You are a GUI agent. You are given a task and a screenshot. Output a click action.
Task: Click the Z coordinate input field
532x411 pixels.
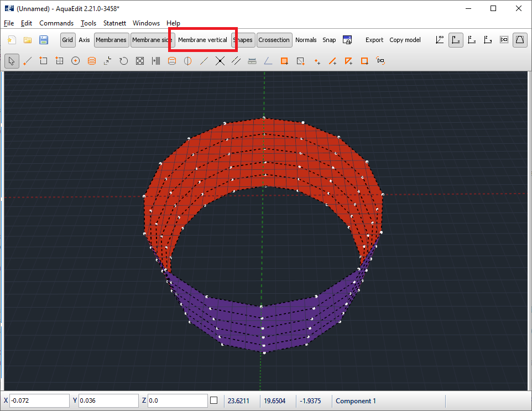178,401
